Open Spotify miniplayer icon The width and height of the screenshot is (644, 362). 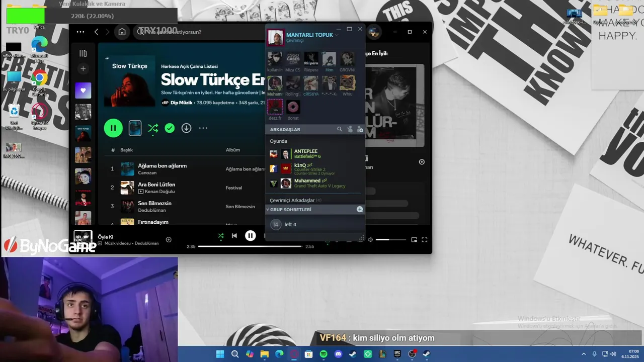pos(414,240)
